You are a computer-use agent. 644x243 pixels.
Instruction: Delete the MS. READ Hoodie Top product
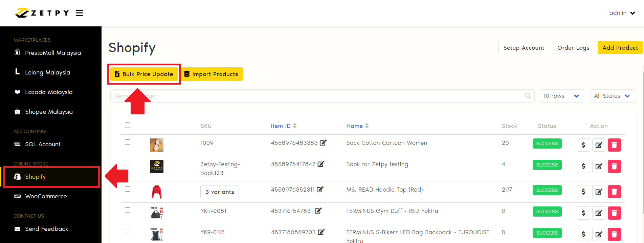tap(614, 192)
